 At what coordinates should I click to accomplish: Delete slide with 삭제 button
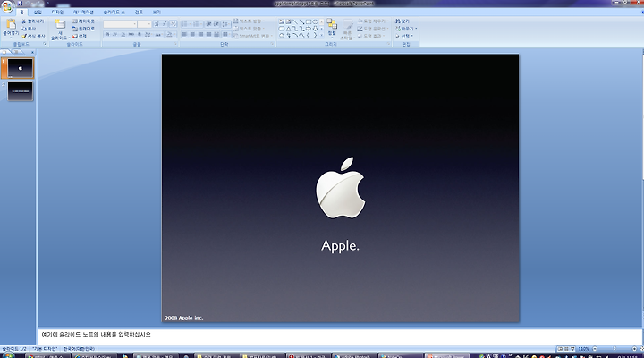(80, 36)
